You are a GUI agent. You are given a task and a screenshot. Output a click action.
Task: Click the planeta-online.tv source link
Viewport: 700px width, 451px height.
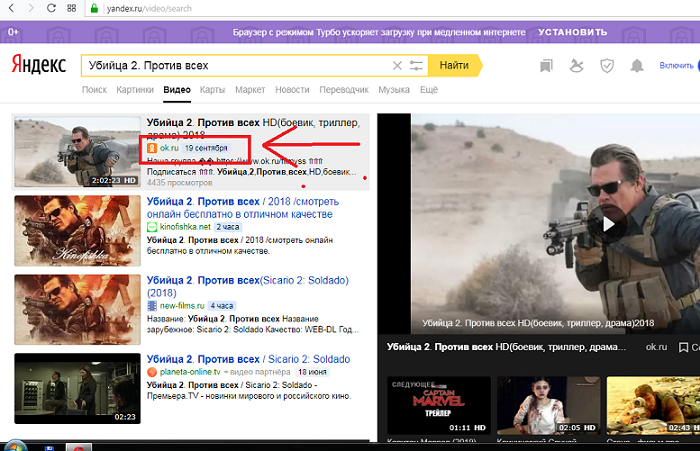tap(190, 372)
